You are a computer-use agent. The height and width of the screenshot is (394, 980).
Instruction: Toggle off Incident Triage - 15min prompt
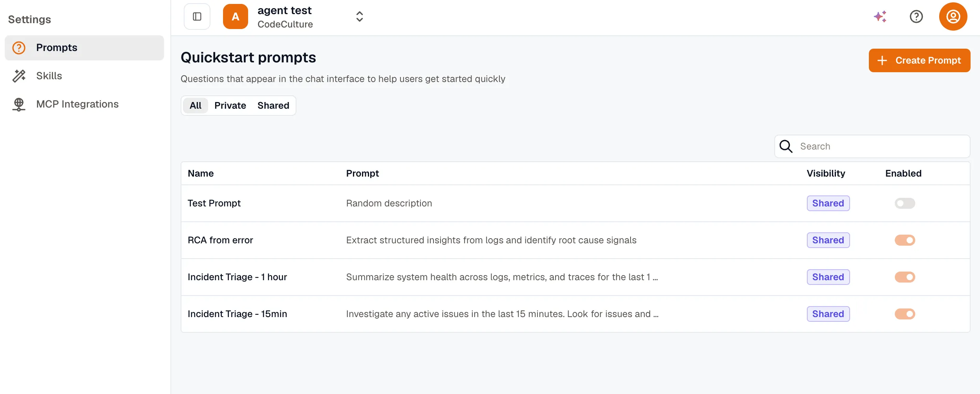point(905,314)
